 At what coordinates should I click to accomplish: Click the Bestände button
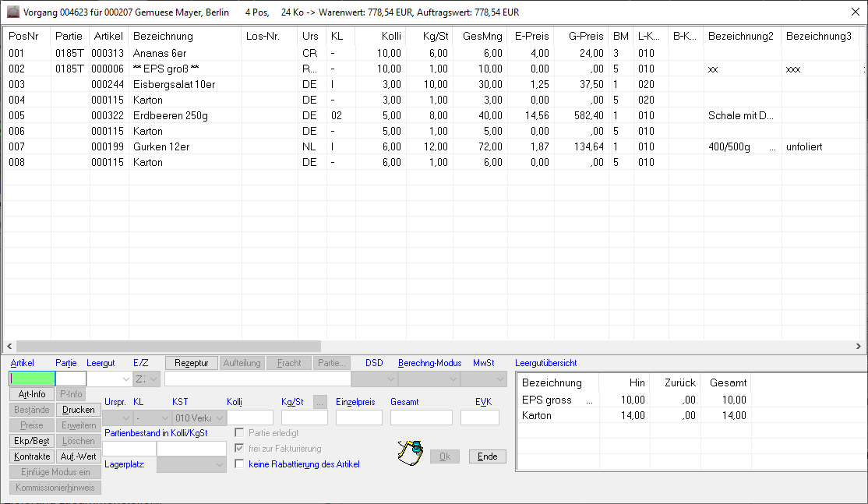pos(32,410)
